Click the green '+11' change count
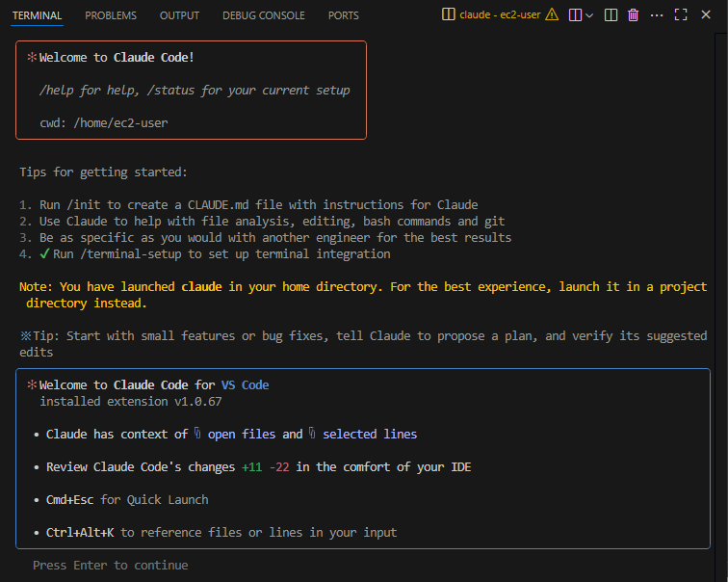 point(251,466)
